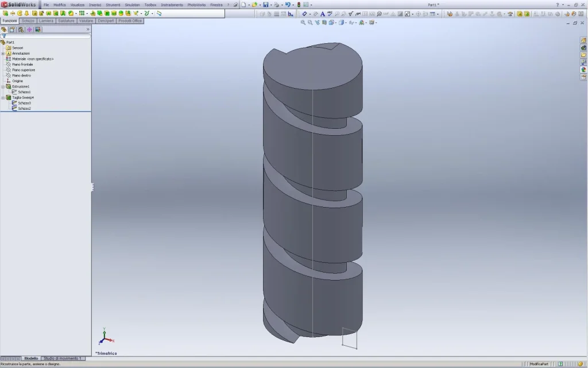Click the filter funnel in tree search

click(x=4, y=36)
